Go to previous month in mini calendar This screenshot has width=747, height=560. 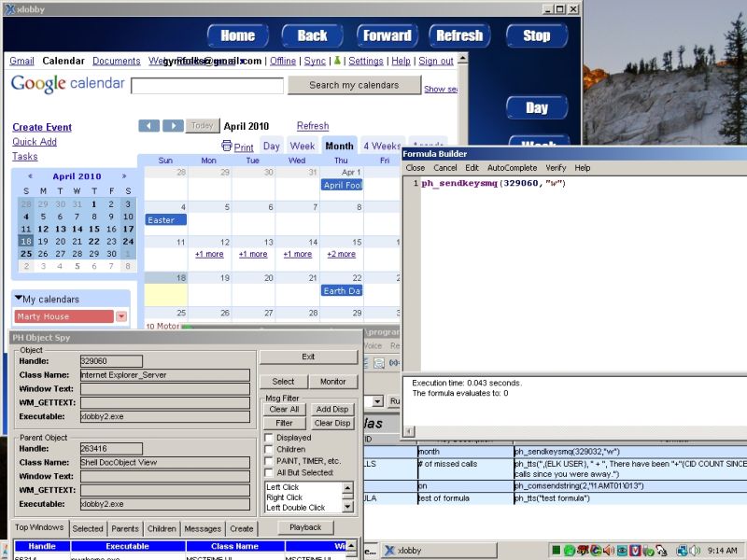(x=30, y=176)
